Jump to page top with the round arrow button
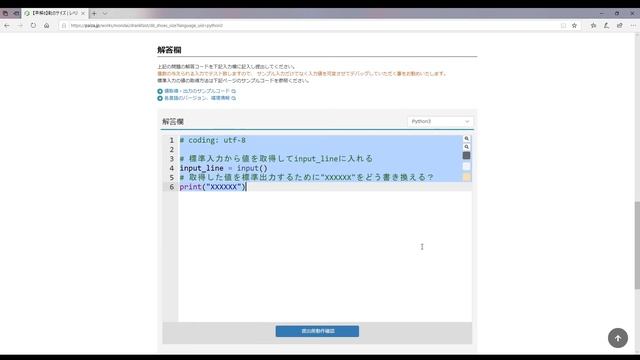 coord(618,338)
